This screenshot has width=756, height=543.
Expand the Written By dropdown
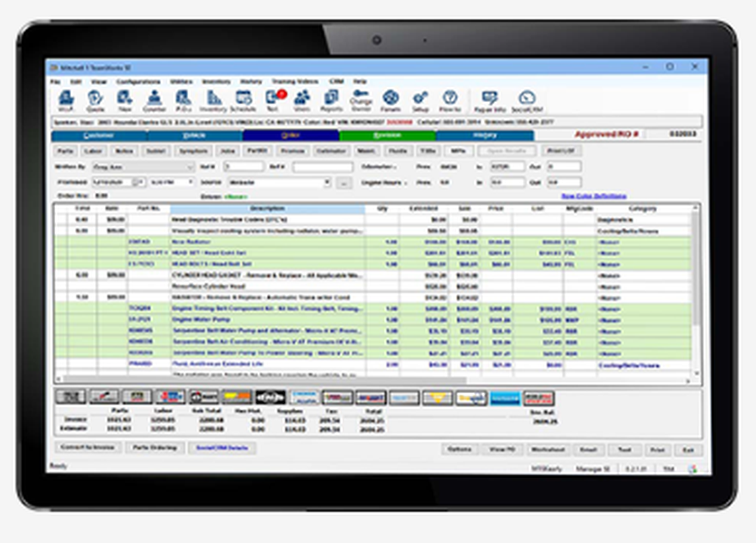[190, 167]
